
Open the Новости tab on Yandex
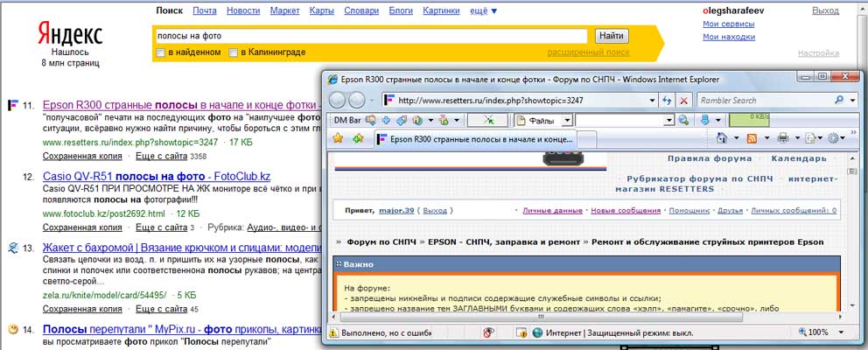[x=243, y=10]
